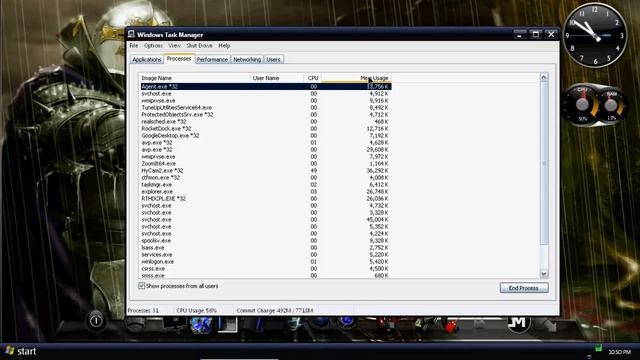Sort by the Image Name column header

[x=195, y=78]
